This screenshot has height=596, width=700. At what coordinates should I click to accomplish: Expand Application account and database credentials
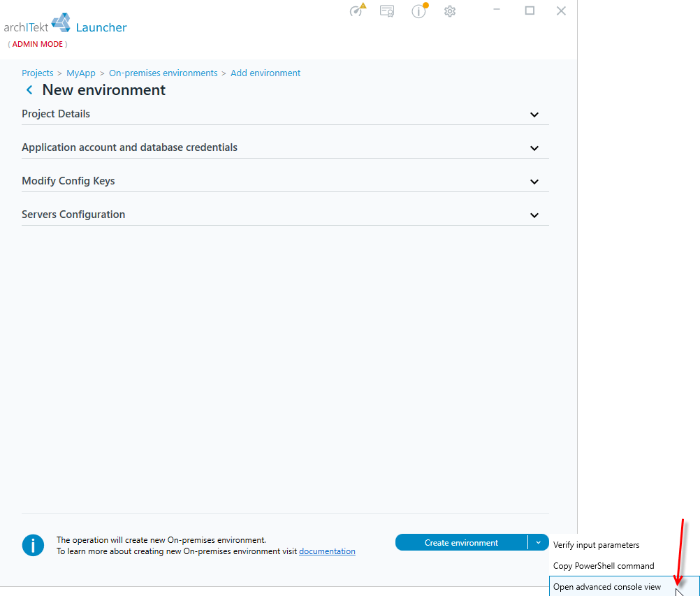(x=285, y=147)
